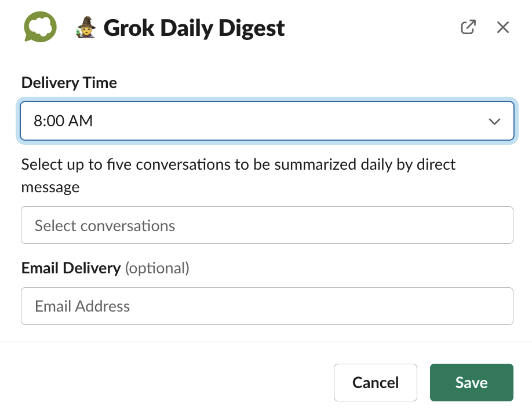Screen dimensions: 532x417
Task: Cancel the digest configuration
Action: tap(375, 382)
